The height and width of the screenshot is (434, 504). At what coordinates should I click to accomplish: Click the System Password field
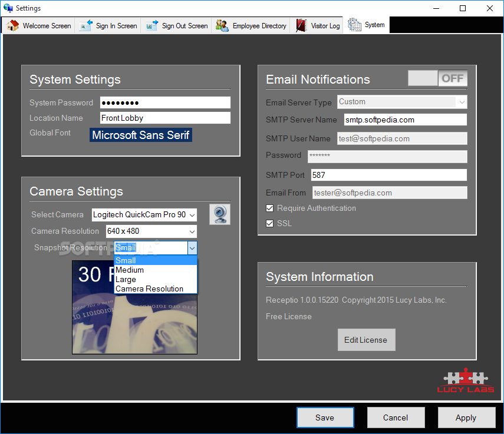coord(165,102)
